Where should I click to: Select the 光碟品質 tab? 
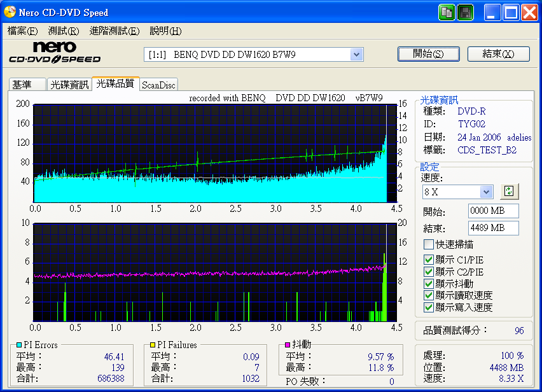[115, 83]
